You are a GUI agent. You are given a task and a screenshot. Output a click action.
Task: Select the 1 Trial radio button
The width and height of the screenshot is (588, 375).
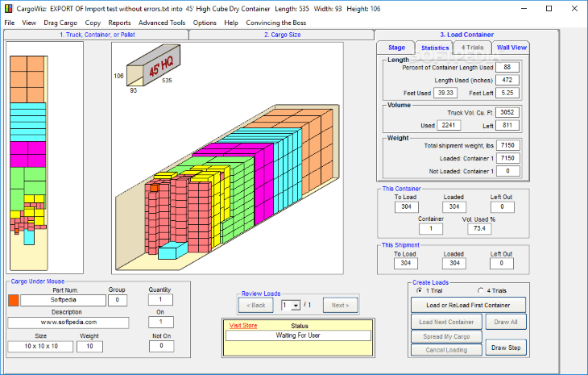point(419,290)
